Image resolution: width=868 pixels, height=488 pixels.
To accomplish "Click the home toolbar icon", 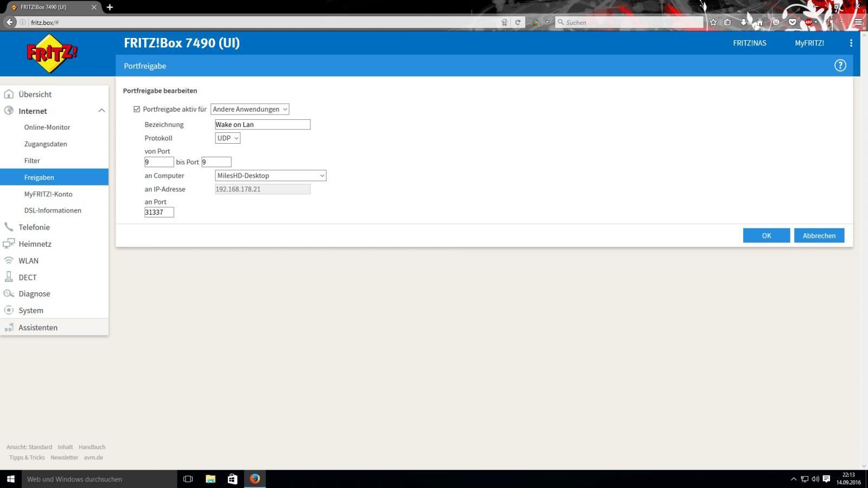I will (760, 22).
